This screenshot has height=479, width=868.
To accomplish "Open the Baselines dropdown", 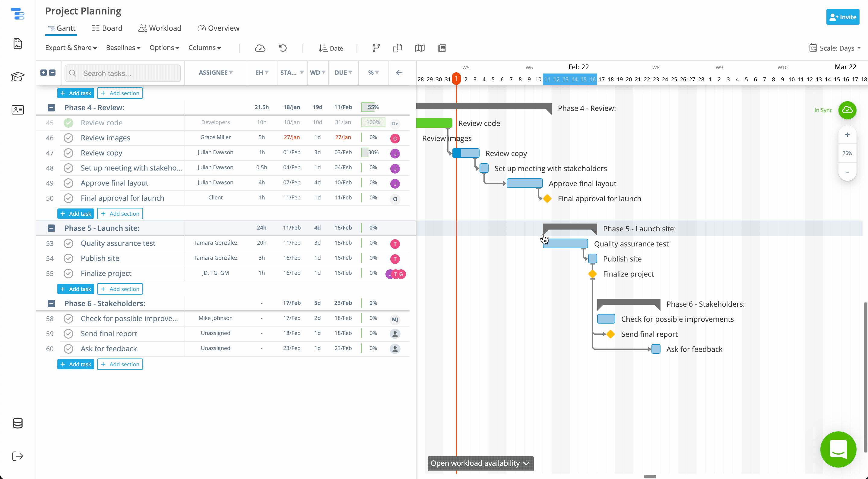I will pos(123,48).
